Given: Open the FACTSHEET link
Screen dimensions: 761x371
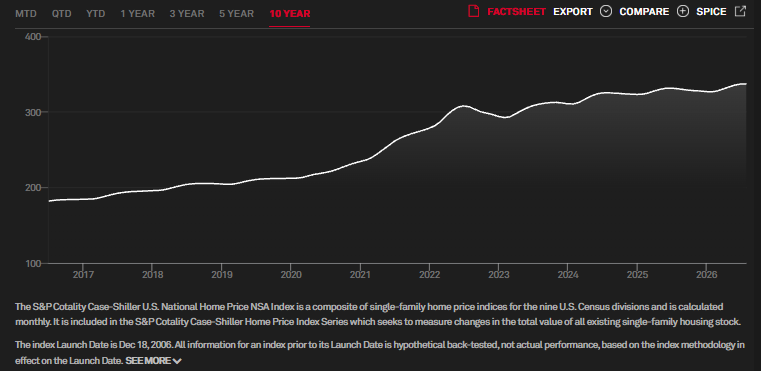Looking at the screenshot, I should point(516,12).
